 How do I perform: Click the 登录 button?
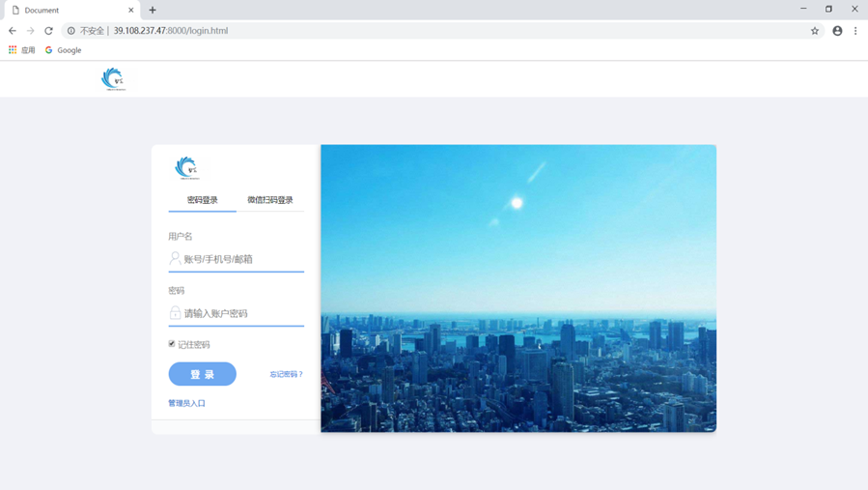coord(202,374)
